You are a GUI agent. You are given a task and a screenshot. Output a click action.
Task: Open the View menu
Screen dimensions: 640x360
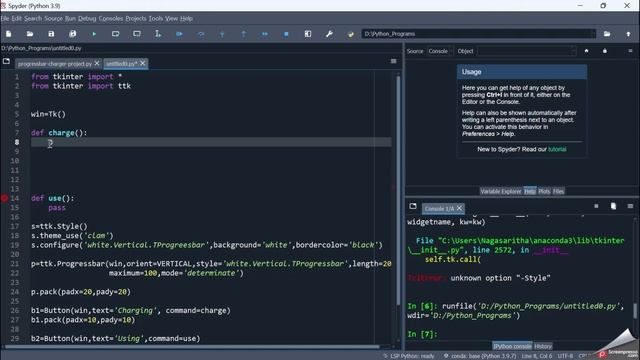(x=171, y=18)
